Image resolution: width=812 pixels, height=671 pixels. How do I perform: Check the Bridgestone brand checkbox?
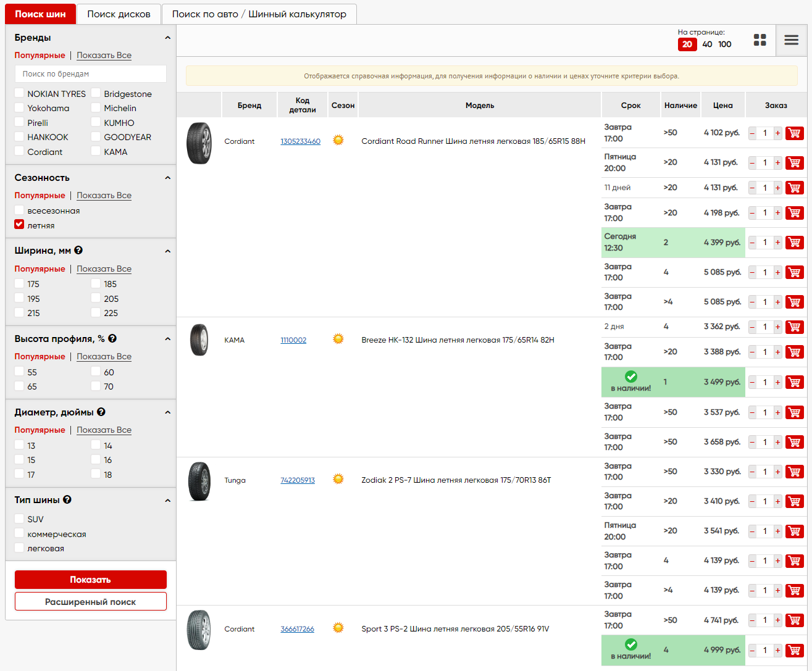tap(96, 93)
